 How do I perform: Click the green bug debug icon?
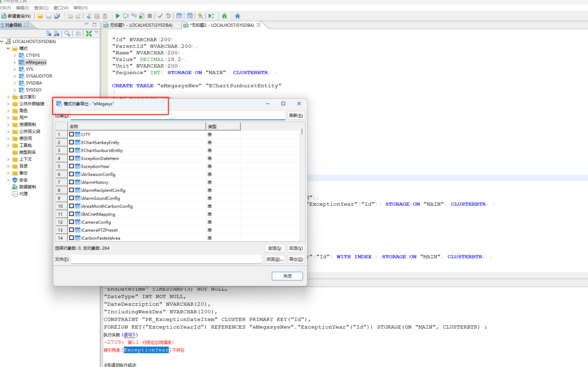click(x=224, y=16)
